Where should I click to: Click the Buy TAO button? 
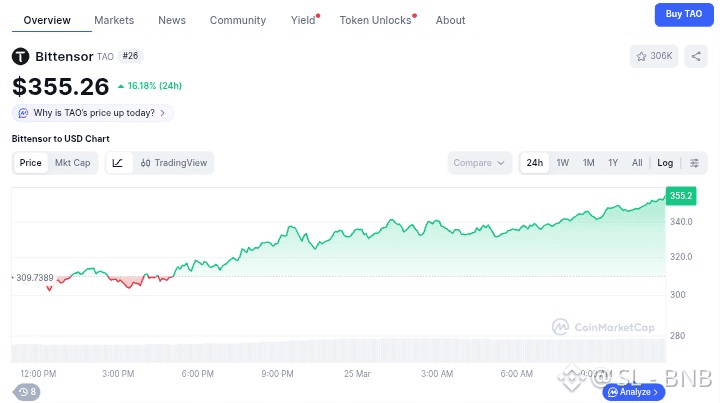point(684,14)
